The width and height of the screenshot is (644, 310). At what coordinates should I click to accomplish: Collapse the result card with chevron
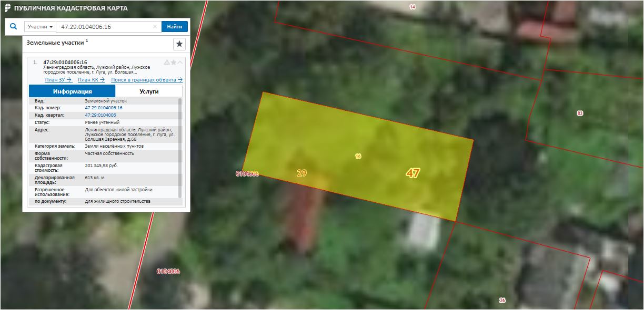tap(180, 63)
